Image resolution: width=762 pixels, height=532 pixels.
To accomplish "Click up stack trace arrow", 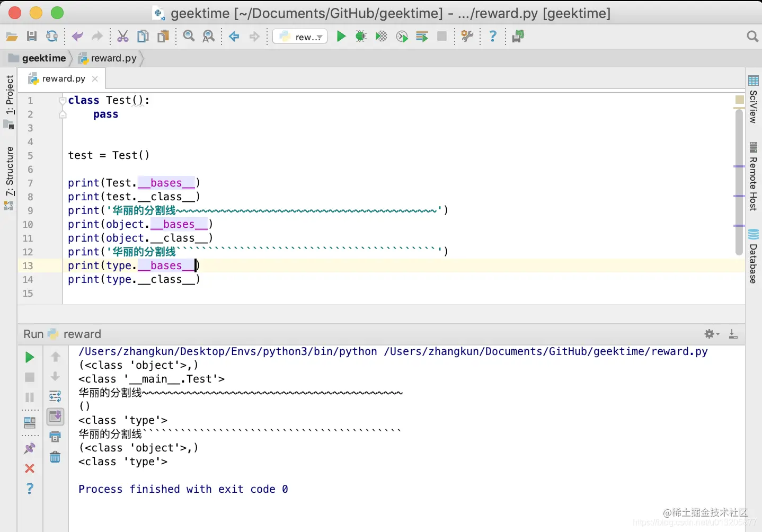I will [x=55, y=357].
